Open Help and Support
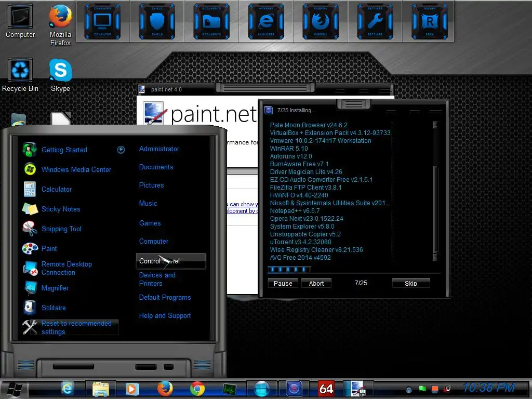 coord(165,315)
